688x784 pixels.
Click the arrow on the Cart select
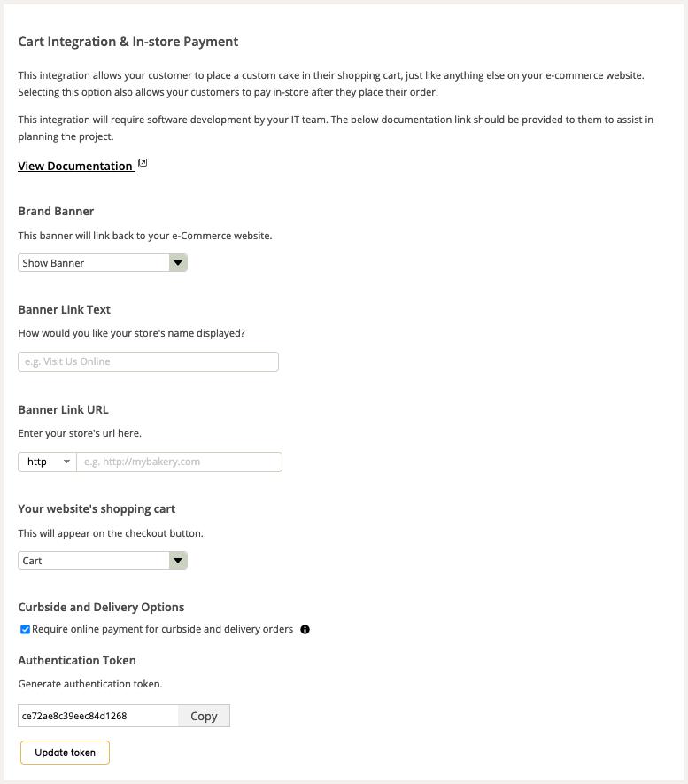(x=178, y=561)
